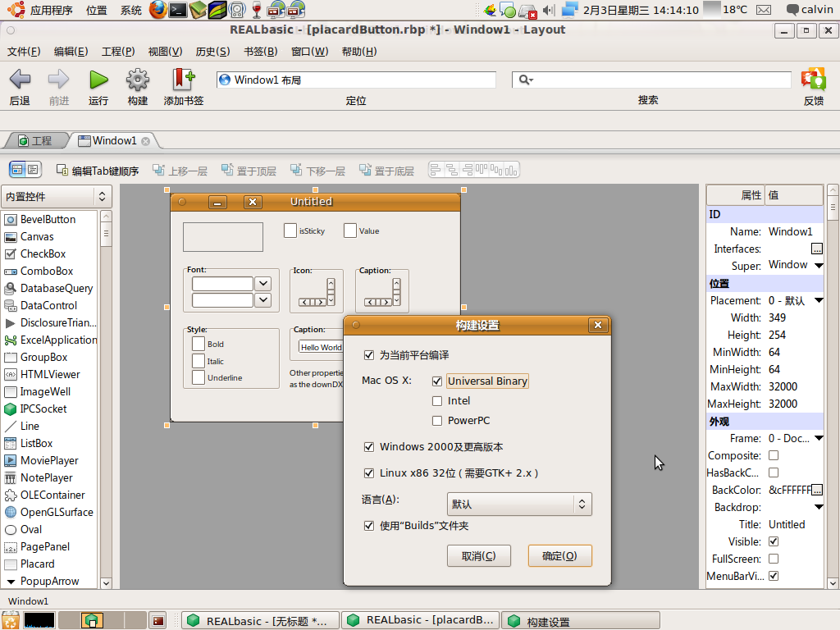Open the Super property dropdown arrow
This screenshot has width=840, height=630.
point(819,265)
